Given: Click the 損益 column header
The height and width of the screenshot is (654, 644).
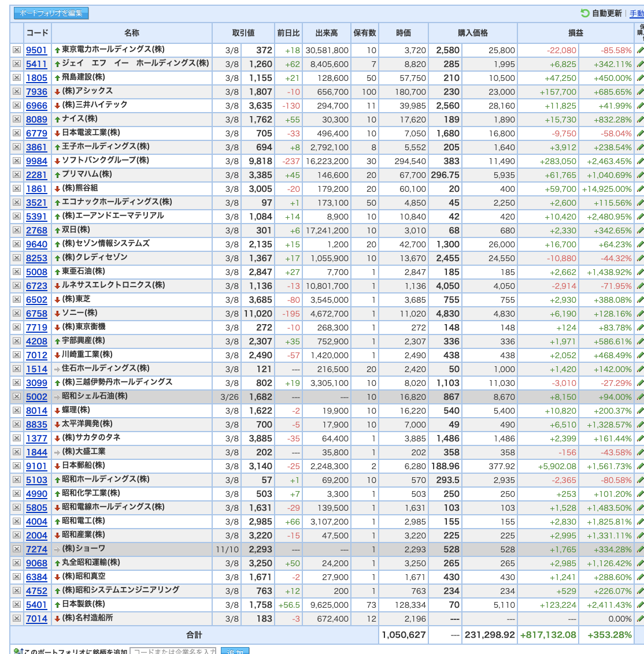Looking at the screenshot, I should click(x=576, y=33).
